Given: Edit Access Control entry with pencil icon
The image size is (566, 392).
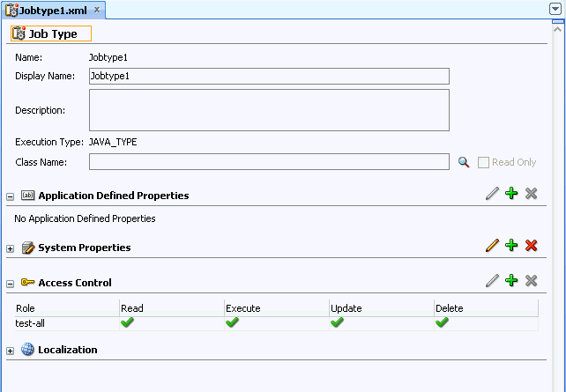Looking at the screenshot, I should tap(492, 281).
